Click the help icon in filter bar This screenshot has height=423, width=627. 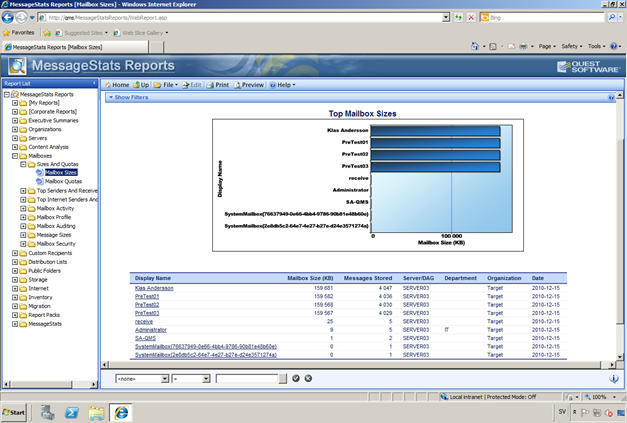tap(611, 97)
